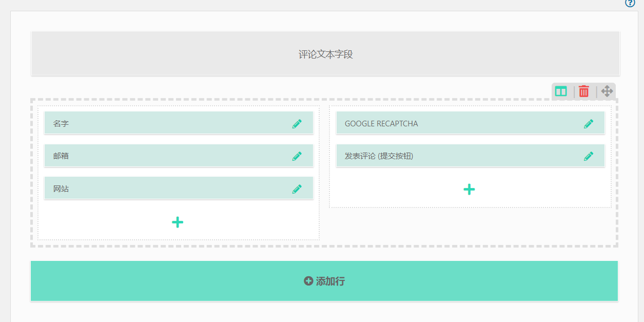Add field to right column plus icon
Viewport: 644px width, 322px height.
[469, 190]
